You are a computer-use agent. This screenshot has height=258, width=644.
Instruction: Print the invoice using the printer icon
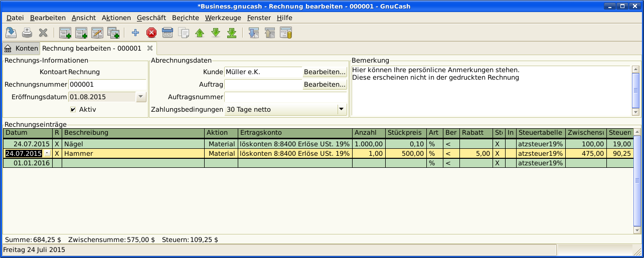[27, 33]
